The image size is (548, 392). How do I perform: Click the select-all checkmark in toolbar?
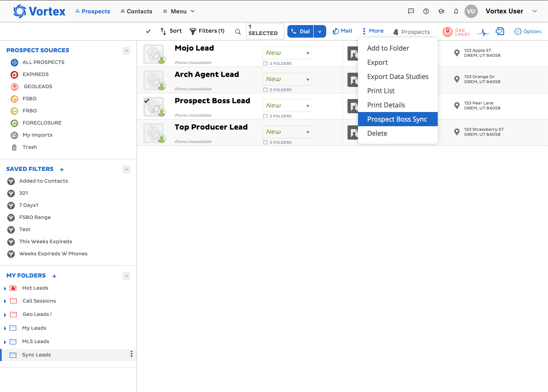148,31
